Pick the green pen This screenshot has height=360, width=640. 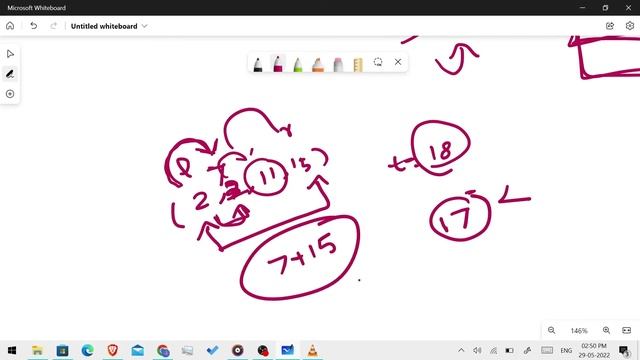(x=298, y=64)
